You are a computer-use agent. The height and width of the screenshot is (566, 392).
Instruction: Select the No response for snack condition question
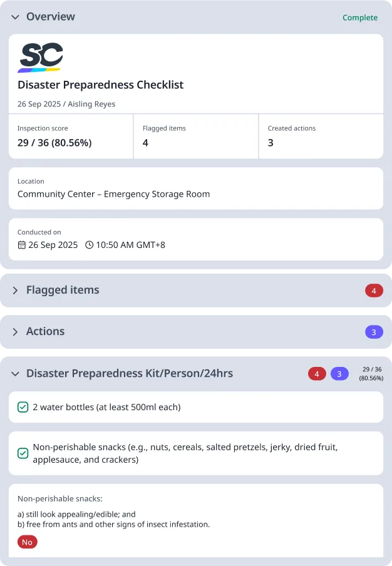tap(27, 542)
